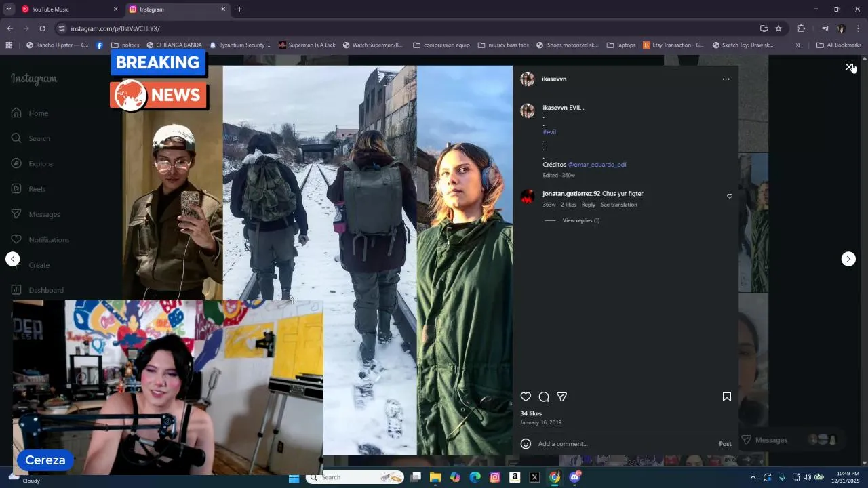Open the comment bubble icon
Screen dimensions: 868x488
(544, 396)
